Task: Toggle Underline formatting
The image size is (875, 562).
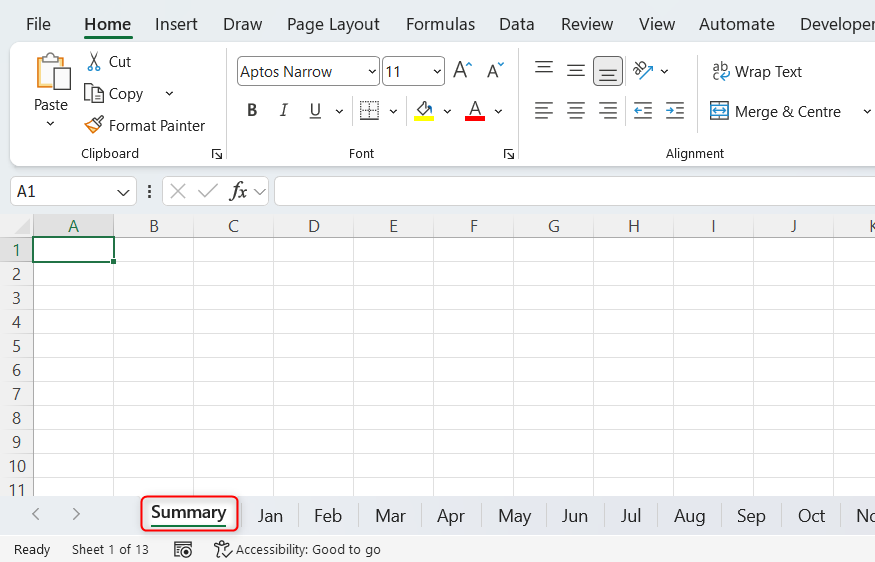Action: (315, 111)
